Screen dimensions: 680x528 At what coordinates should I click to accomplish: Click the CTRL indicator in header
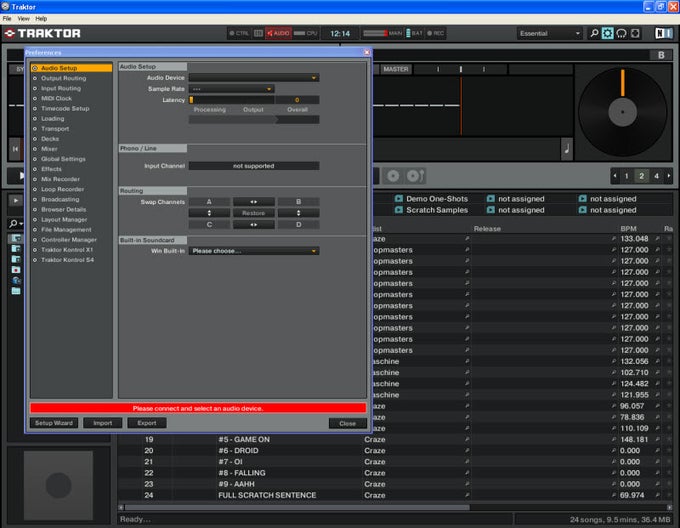[x=239, y=33]
